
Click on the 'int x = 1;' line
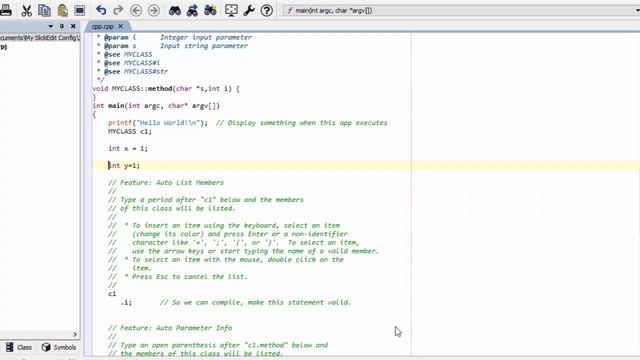click(x=128, y=149)
